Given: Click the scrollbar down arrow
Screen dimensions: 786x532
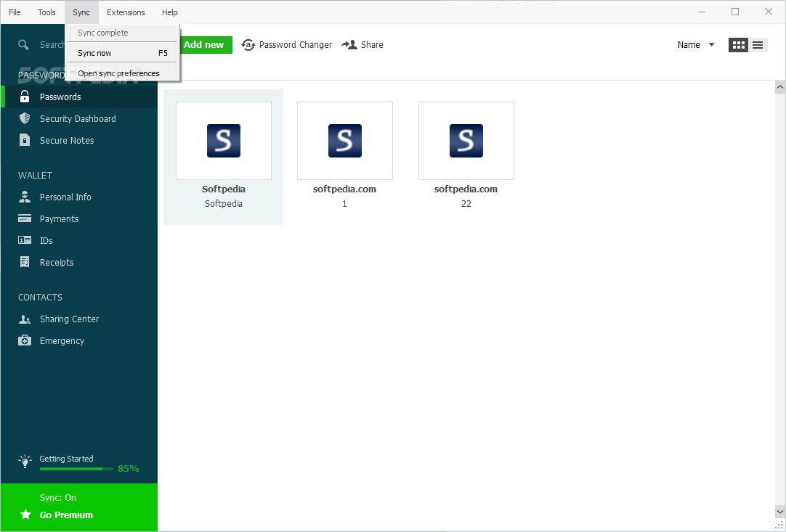Looking at the screenshot, I should [779, 512].
